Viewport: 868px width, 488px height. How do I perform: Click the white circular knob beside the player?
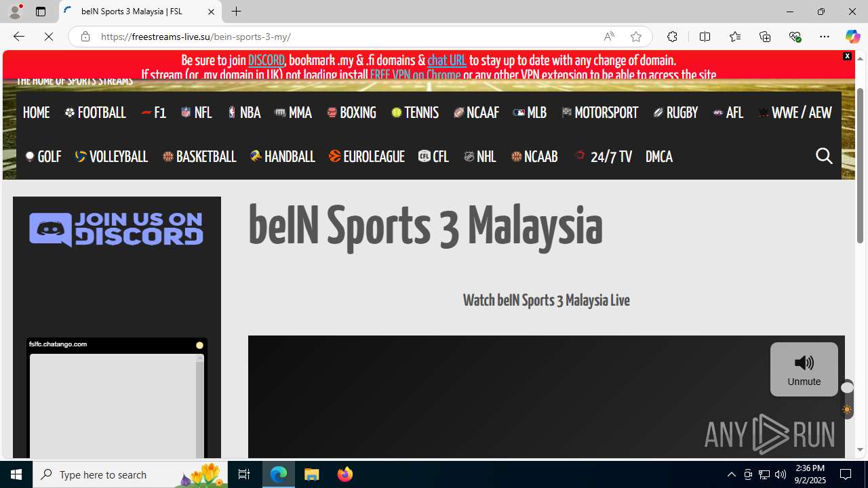pyautogui.click(x=847, y=388)
